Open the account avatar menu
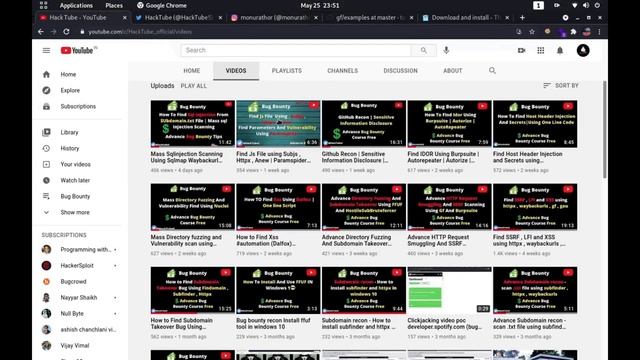This screenshot has width=640, height=360. [583, 50]
